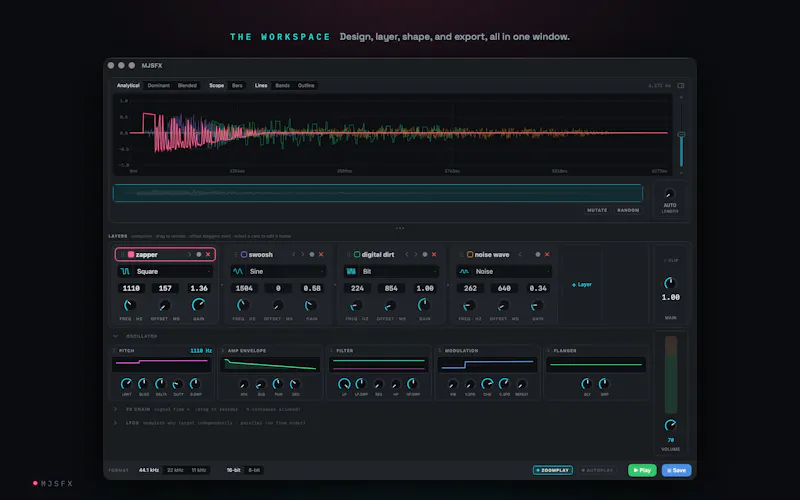Grab the drag handle of zapper layer
The width and height of the screenshot is (800, 500).
click(123, 255)
